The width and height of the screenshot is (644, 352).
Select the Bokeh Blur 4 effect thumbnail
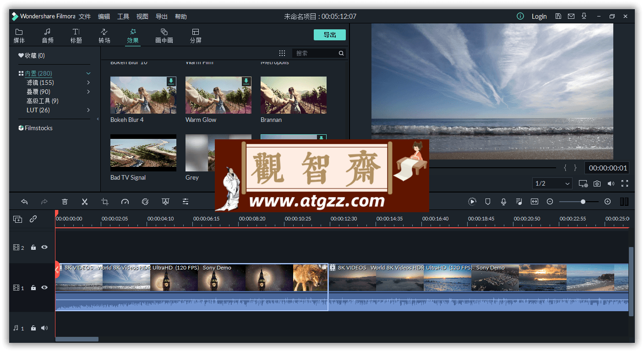point(143,95)
